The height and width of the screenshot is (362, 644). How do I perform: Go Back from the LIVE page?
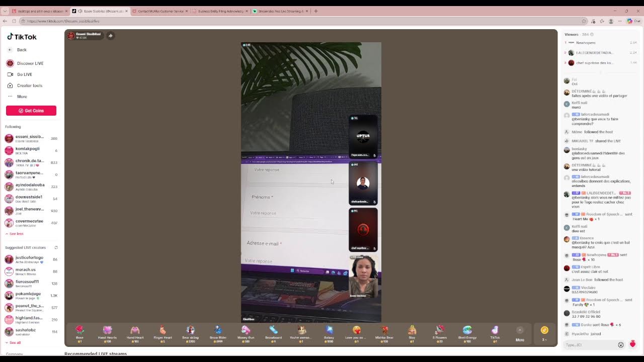click(x=22, y=50)
